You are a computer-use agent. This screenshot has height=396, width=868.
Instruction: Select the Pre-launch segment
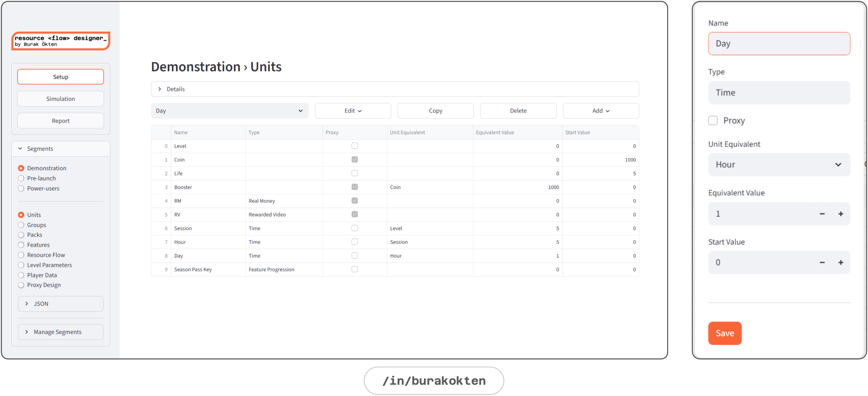coord(21,178)
